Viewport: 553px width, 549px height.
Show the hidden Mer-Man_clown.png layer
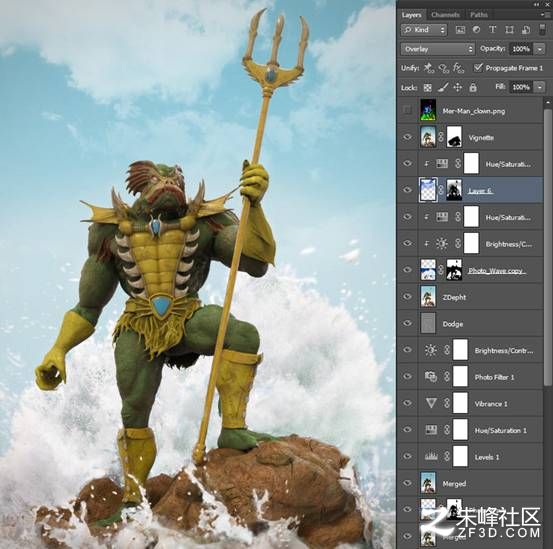[x=407, y=110]
